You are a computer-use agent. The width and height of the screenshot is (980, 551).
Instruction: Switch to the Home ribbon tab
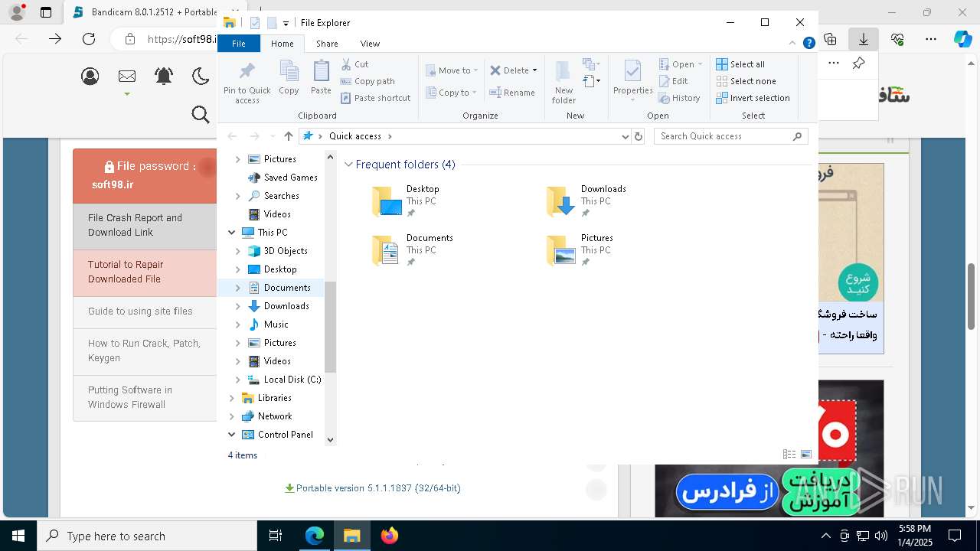(282, 44)
